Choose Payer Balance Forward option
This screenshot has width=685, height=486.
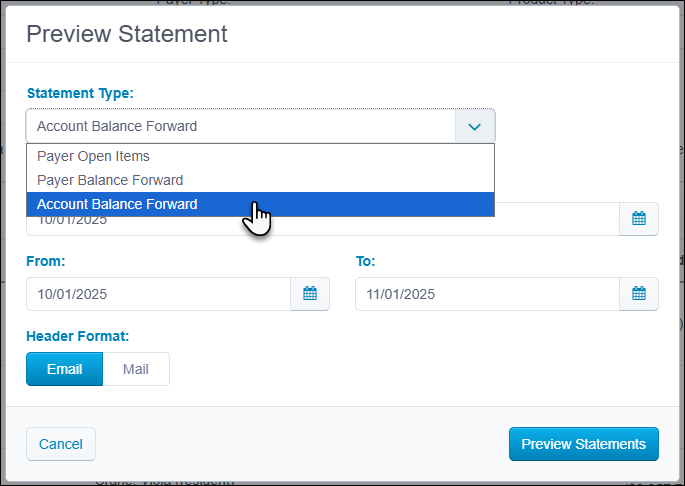pyautogui.click(x=260, y=180)
